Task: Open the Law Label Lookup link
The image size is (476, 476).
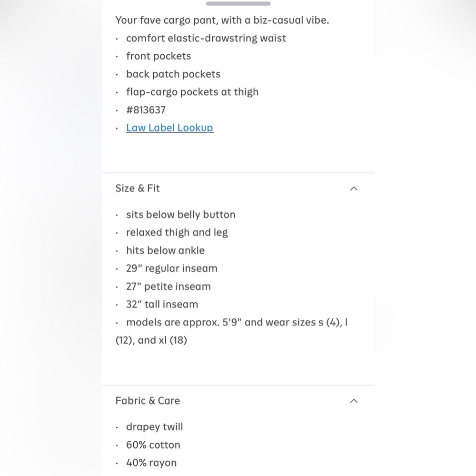Action: tap(170, 128)
